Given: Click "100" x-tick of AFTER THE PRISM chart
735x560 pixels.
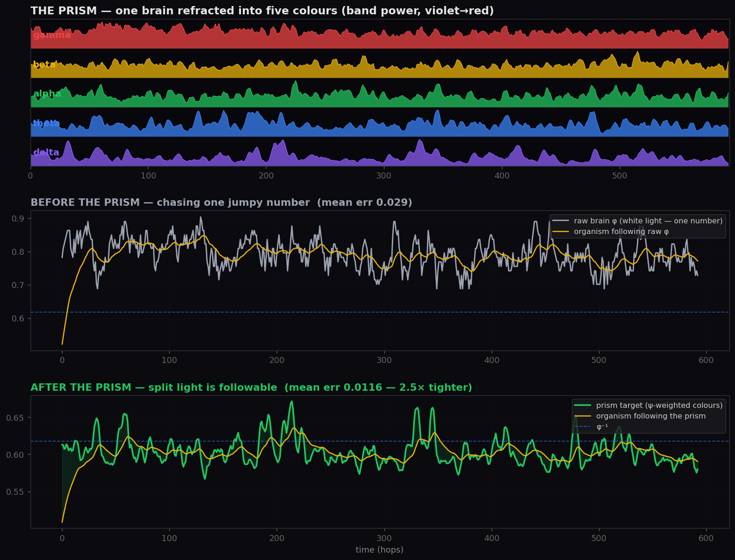Looking at the screenshot, I should pyautogui.click(x=169, y=538).
